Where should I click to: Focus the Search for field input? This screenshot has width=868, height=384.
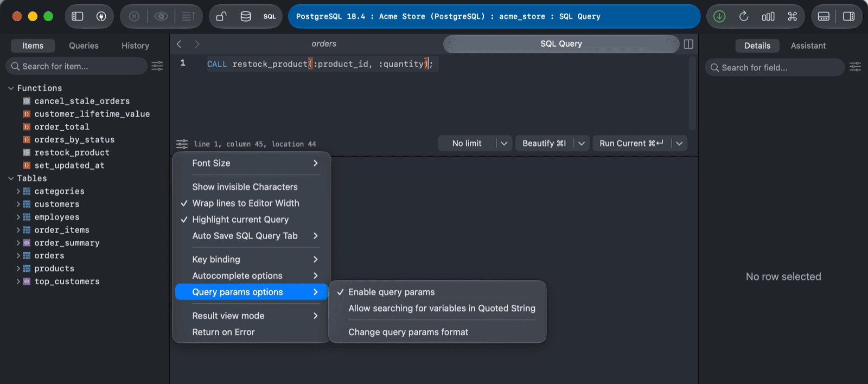[775, 67]
